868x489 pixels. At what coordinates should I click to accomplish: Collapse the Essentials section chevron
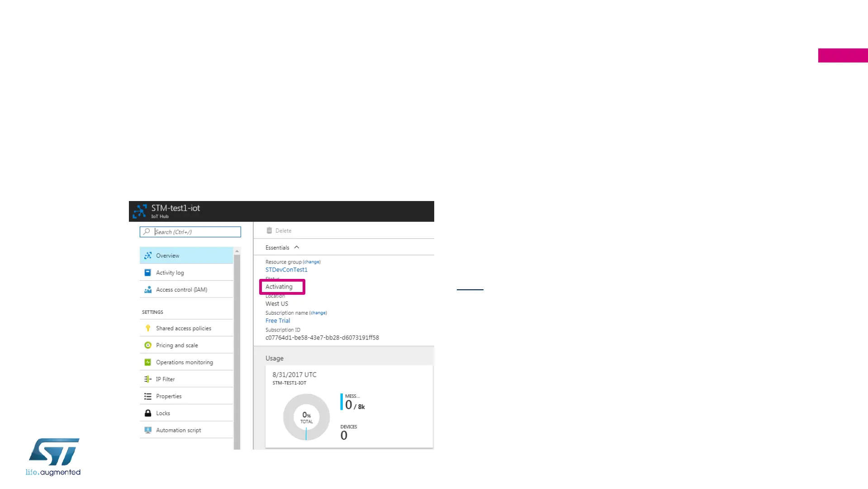tap(297, 247)
